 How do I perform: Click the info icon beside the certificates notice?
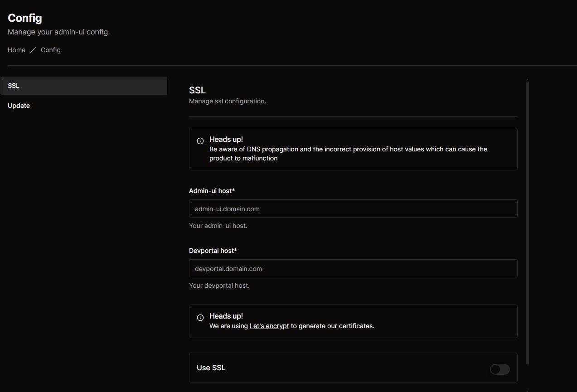[200, 318]
